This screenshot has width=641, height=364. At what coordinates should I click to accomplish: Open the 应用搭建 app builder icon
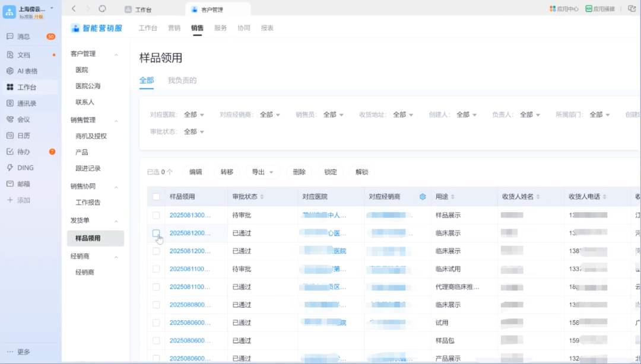pos(589,8)
